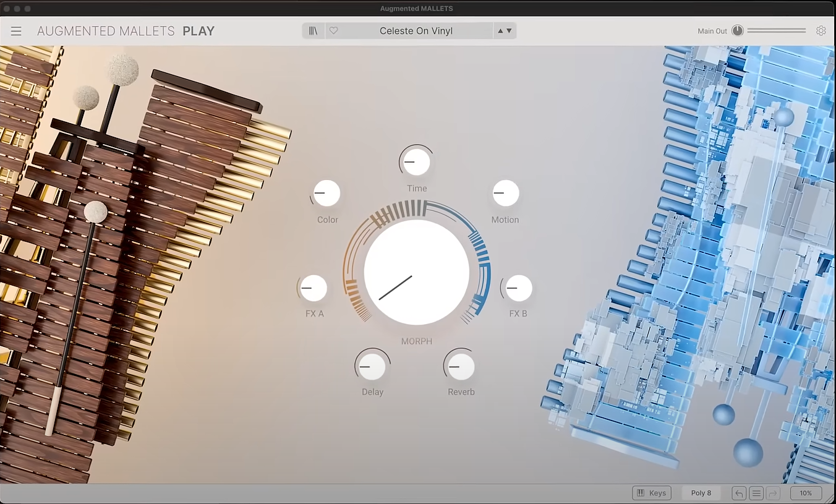Viewport: 836px width, 504px height.
Task: Select previous preset with up arrow
Action: [500, 31]
